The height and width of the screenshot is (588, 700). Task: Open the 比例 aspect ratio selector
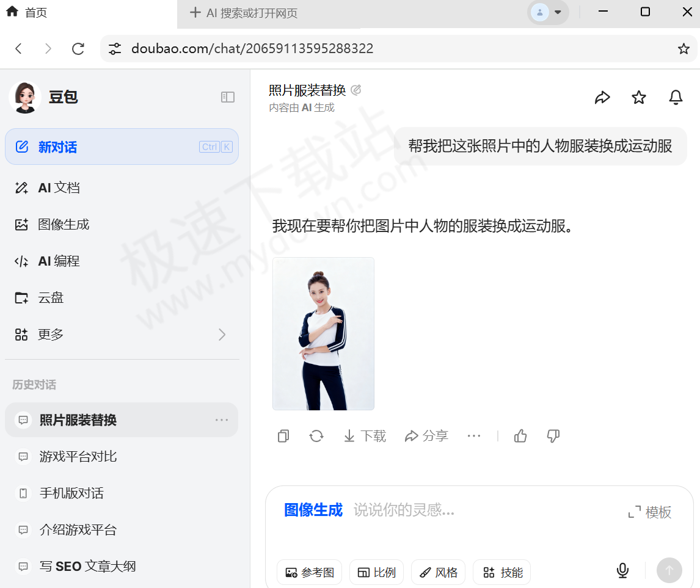(x=376, y=572)
